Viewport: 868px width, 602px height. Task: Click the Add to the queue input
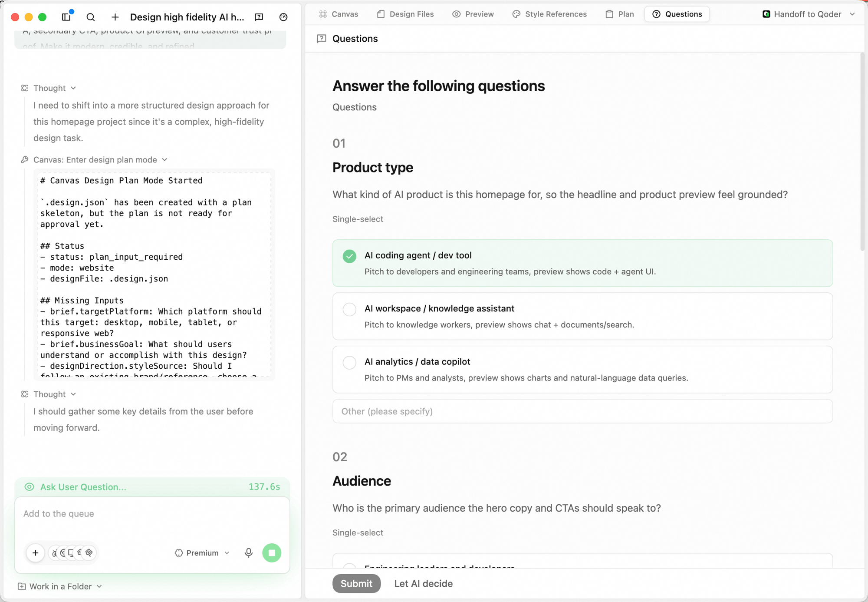pos(152,514)
